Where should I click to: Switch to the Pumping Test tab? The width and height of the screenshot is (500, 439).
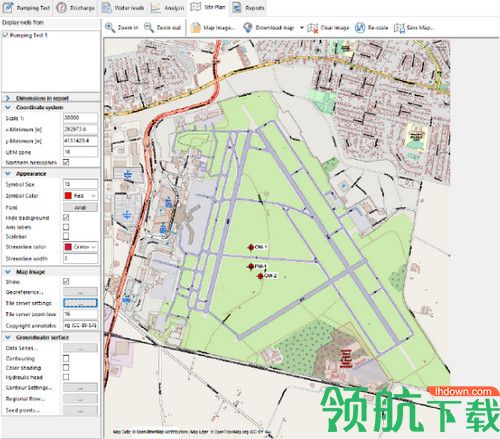click(26, 7)
